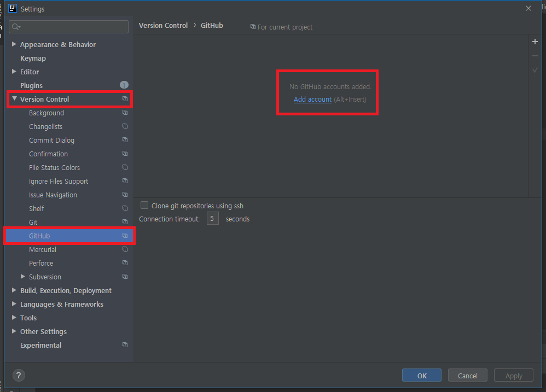This screenshot has width=546, height=392.
Task: Click the IntelliJ logo in title bar
Action: coord(13,8)
